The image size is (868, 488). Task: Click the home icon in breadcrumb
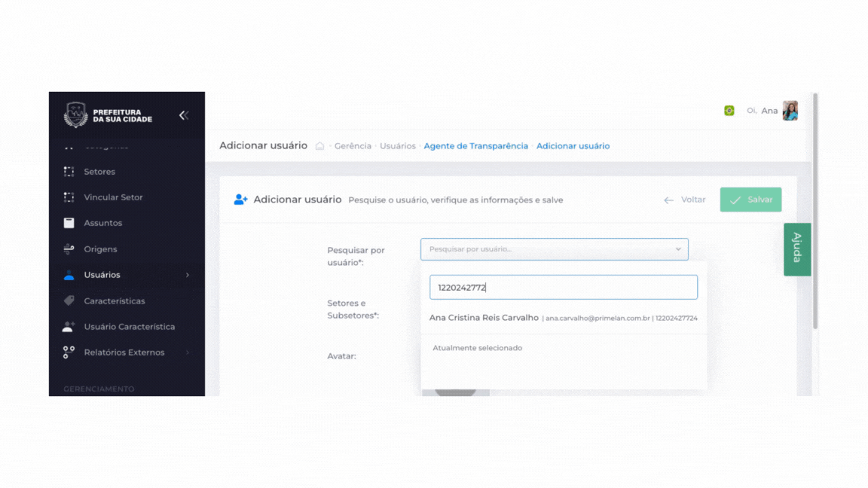(319, 146)
